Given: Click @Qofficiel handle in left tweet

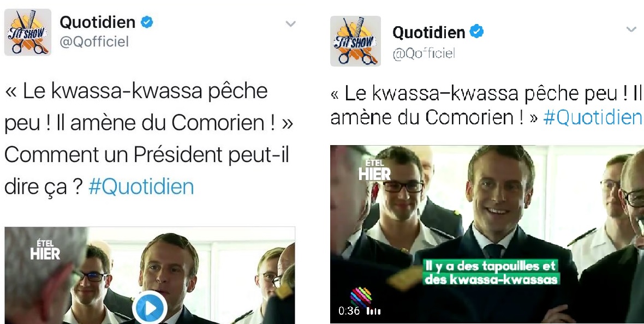Looking at the screenshot, I should (94, 41).
